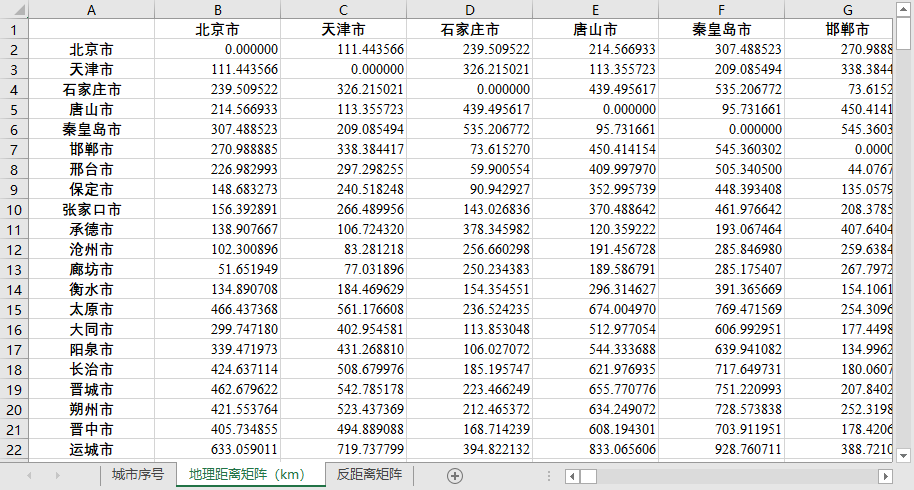Click cell with value 120.359222
The width and height of the screenshot is (914, 490).
coord(595,230)
